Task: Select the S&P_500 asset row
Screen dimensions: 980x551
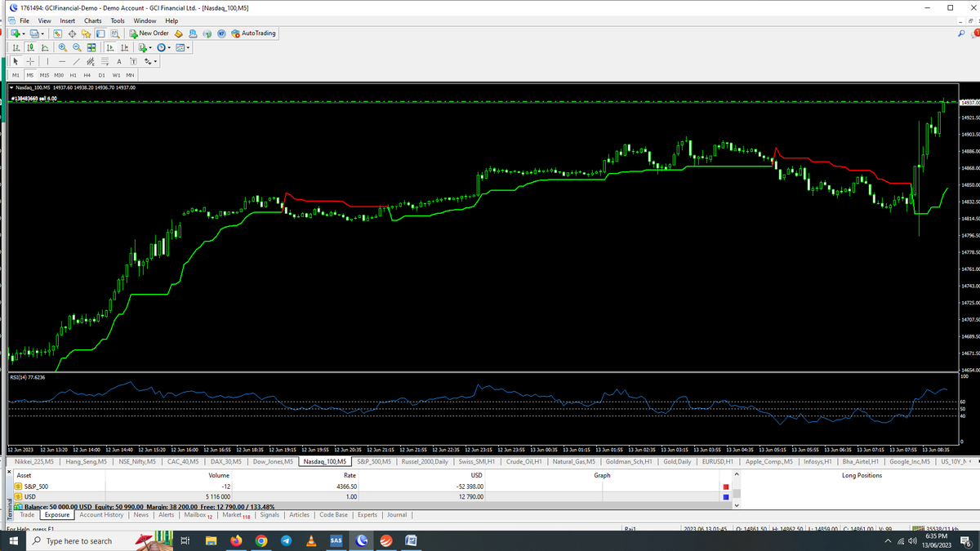Action: [371, 487]
